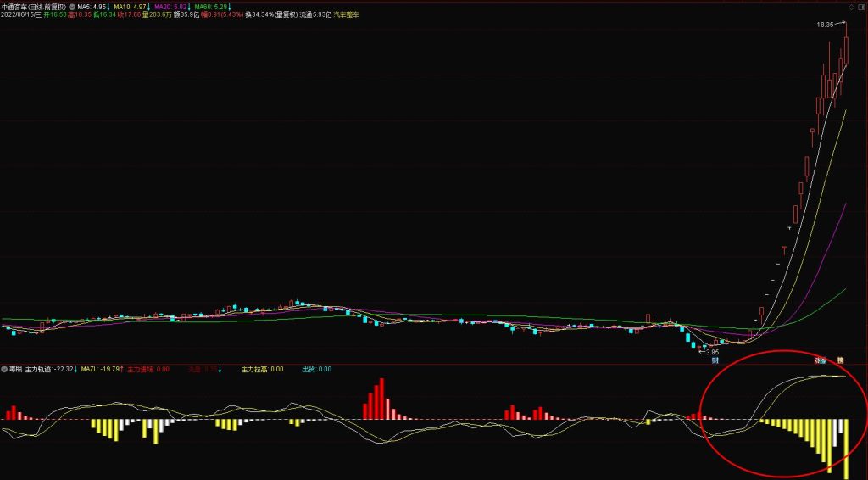Open the 中通客车(日线,前复权) title selector
Screen dimensions: 868x480
[34, 7]
